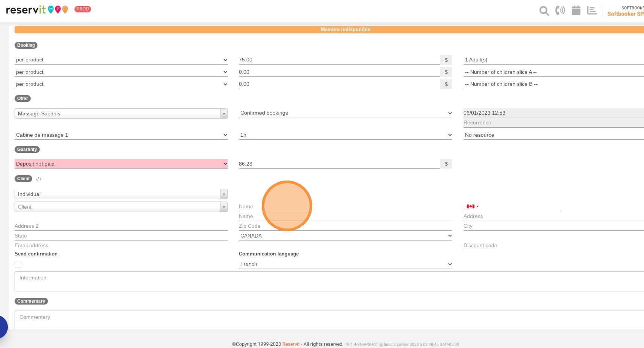This screenshot has height=348, width=644.
Task: Open the search magnifier icon
Action: point(544,11)
